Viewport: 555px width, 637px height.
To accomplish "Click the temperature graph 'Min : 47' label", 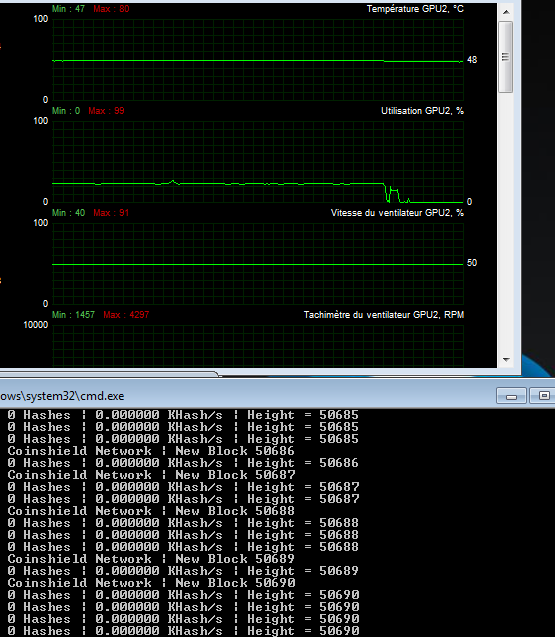I will pos(68,9).
